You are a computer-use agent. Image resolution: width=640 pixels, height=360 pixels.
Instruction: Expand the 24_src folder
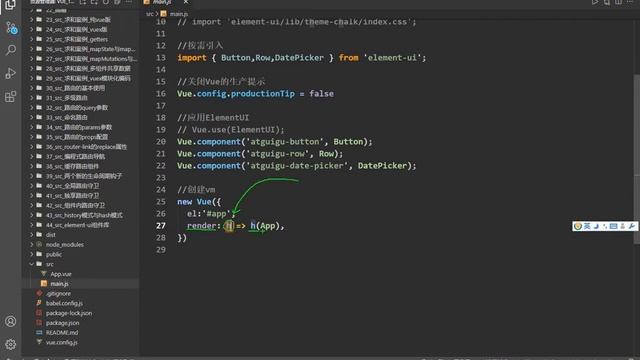(76, 29)
